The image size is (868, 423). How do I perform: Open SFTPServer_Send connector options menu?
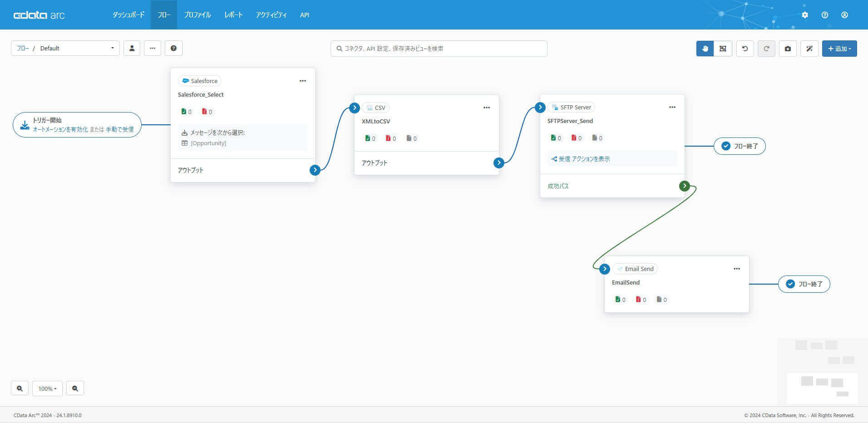(672, 107)
